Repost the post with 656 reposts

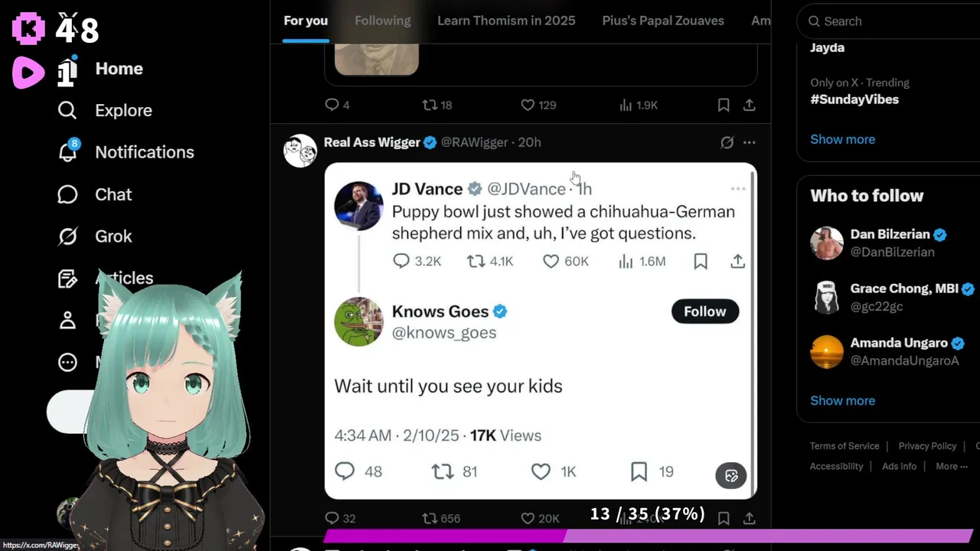[441, 518]
